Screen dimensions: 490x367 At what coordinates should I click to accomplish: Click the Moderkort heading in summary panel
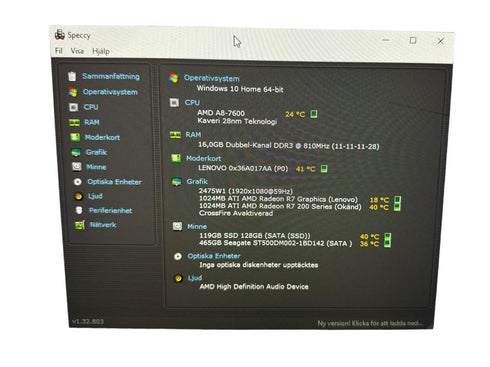pos(203,159)
